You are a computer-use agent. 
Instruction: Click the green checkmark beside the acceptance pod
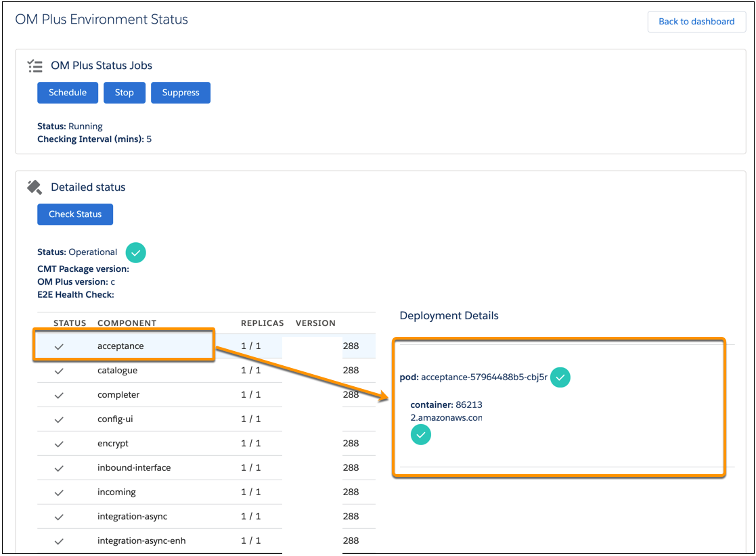coord(560,377)
